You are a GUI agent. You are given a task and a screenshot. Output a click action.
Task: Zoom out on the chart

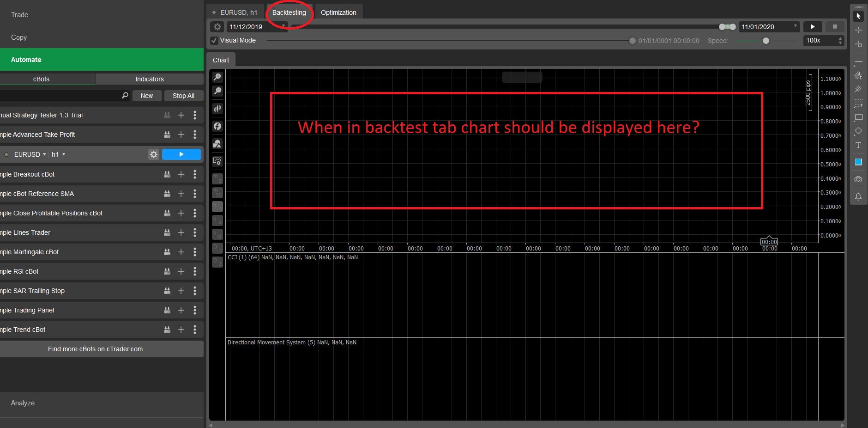coord(217,91)
